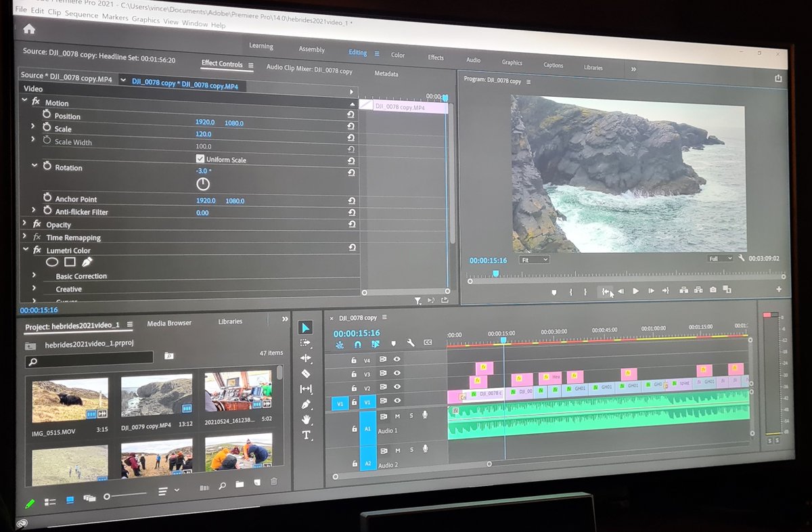Viewport: 812px width, 532px height.
Task: Select the Razor tool
Action: [305, 374]
